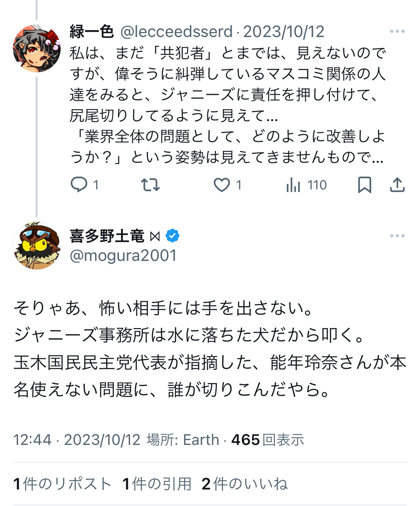Bookmark 緑一色's tweet
The height and width of the screenshot is (506, 420).
364,185
